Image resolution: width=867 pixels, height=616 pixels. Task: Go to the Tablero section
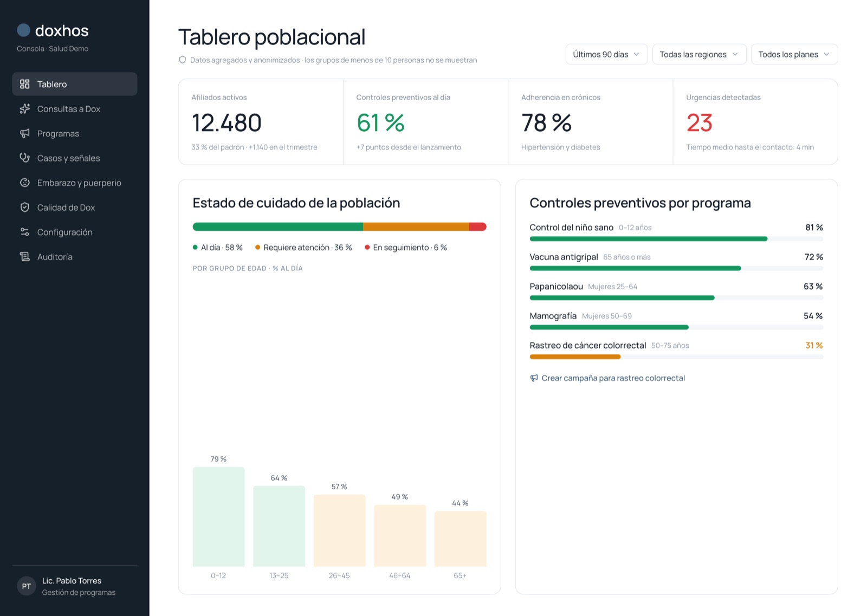(75, 84)
